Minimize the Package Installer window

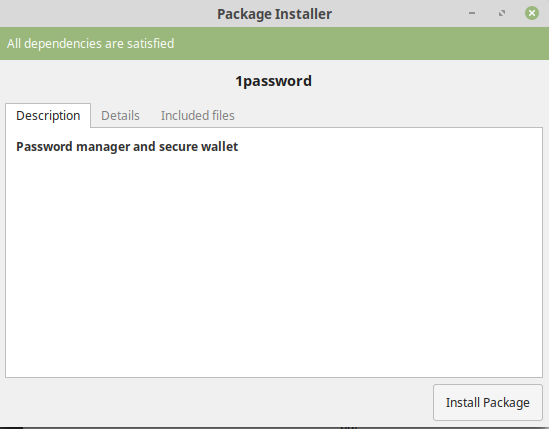(x=472, y=13)
